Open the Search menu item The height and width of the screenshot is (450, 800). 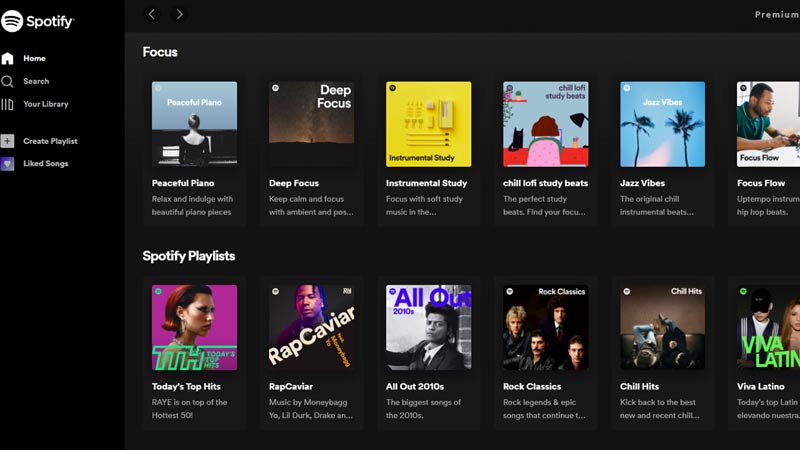(x=36, y=81)
